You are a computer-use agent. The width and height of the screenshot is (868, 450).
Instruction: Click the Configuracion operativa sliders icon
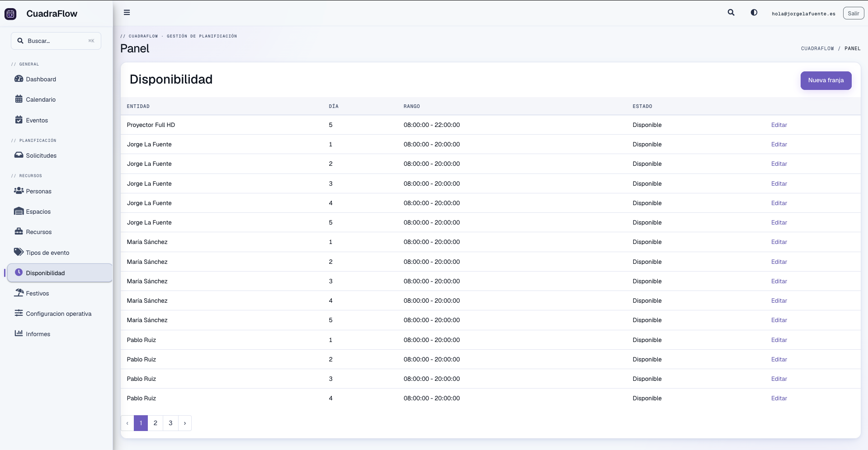19,313
